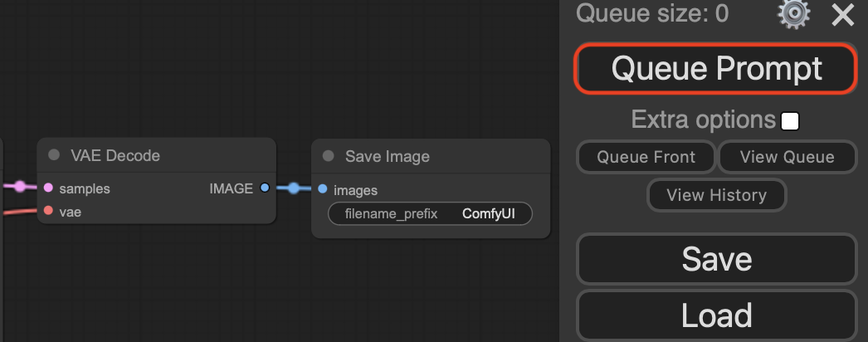This screenshot has height=342, width=868.
Task: Save the workflow with the Save button
Action: (715, 259)
